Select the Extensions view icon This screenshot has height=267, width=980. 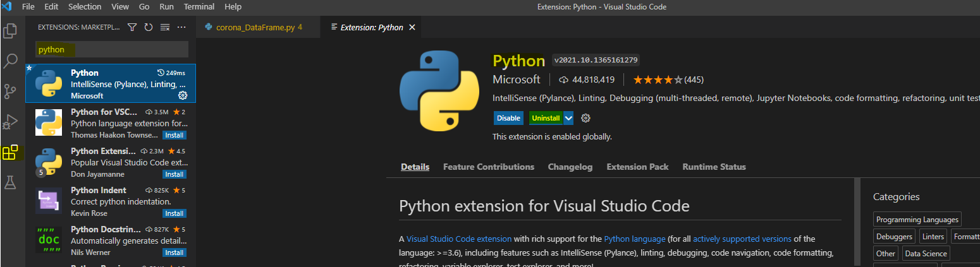10,152
